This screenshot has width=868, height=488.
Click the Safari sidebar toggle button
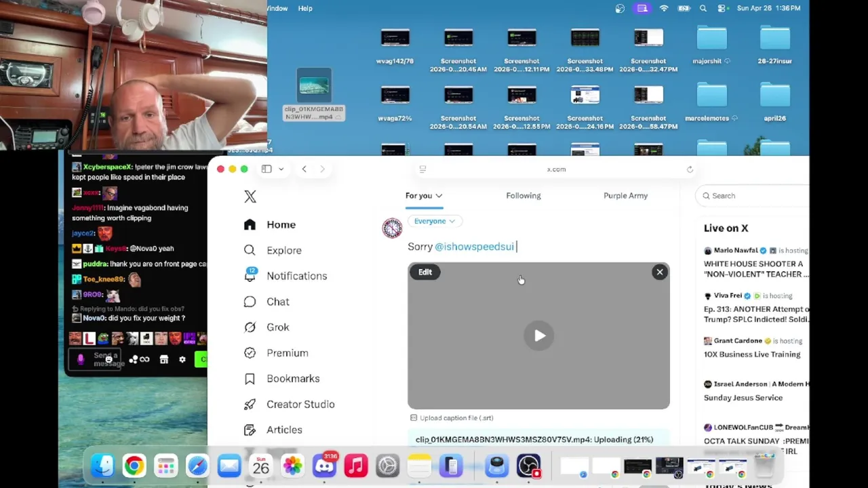click(267, 169)
